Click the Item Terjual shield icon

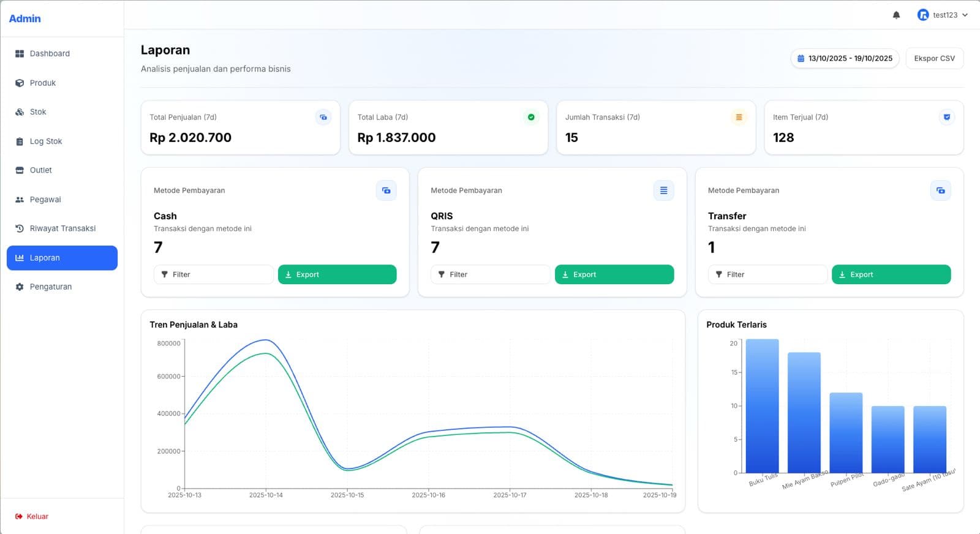[946, 117]
